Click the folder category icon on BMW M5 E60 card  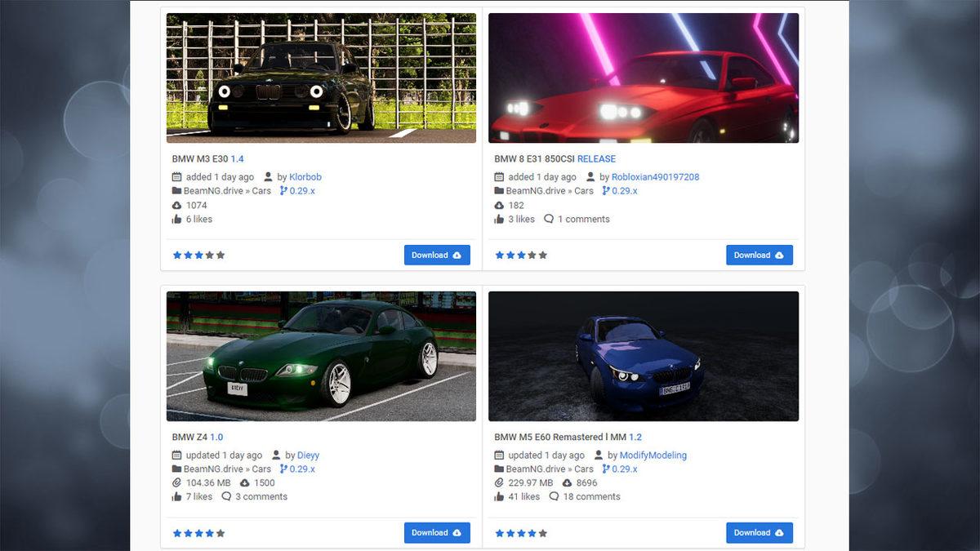[499, 469]
